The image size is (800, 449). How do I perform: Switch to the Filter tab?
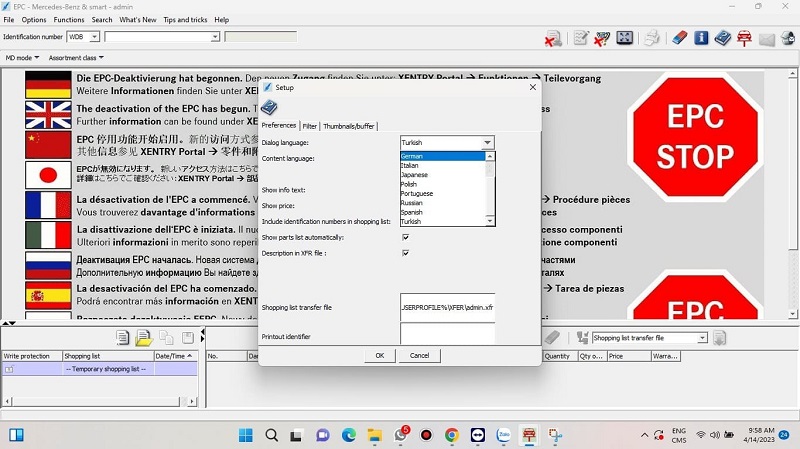click(x=309, y=126)
